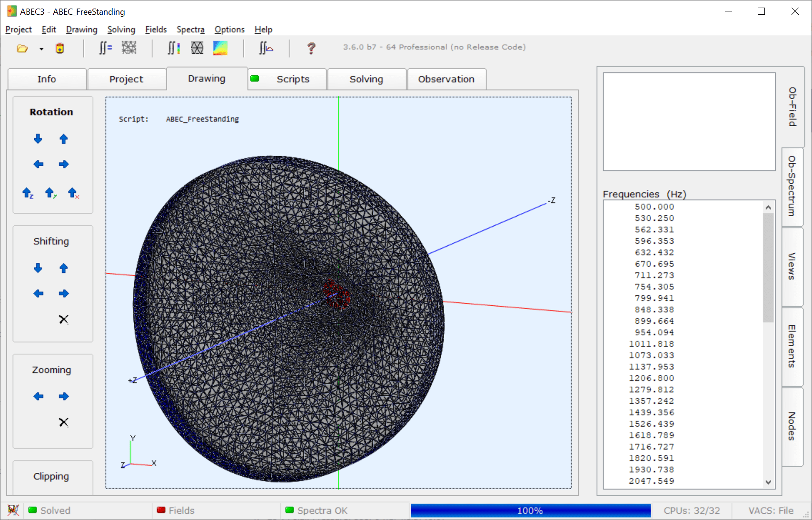Switch to the Project tab
The image size is (812, 520).
click(127, 79)
